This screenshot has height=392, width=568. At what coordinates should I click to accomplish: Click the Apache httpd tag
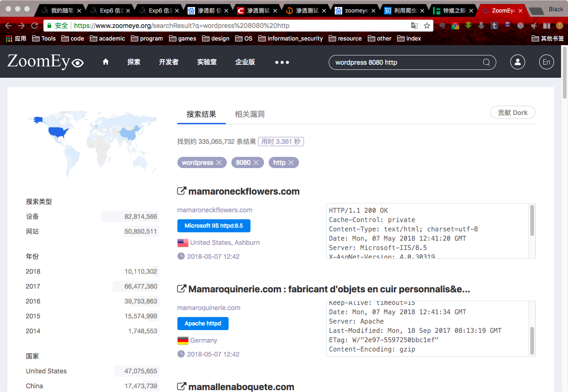(203, 324)
